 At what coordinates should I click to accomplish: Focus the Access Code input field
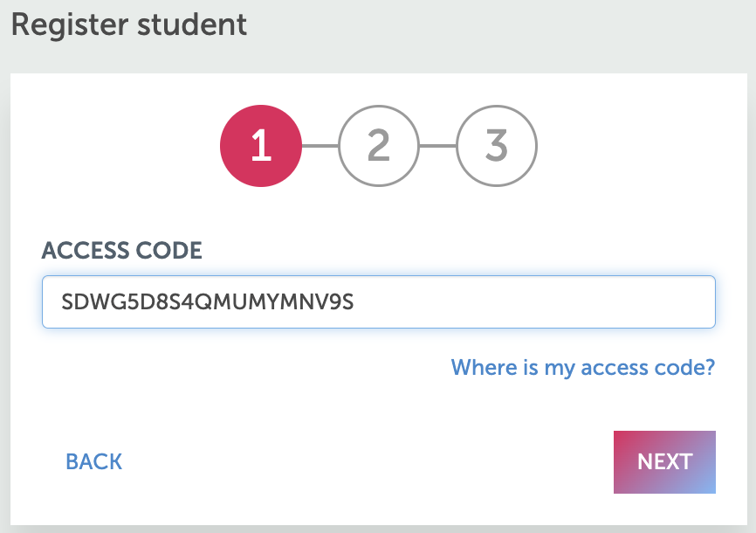click(378, 302)
